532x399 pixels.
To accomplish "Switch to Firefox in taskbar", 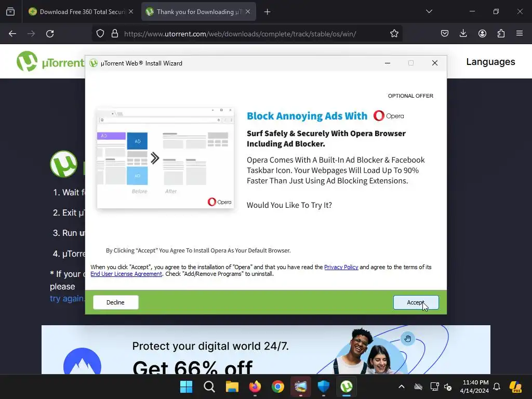I will (x=255, y=387).
